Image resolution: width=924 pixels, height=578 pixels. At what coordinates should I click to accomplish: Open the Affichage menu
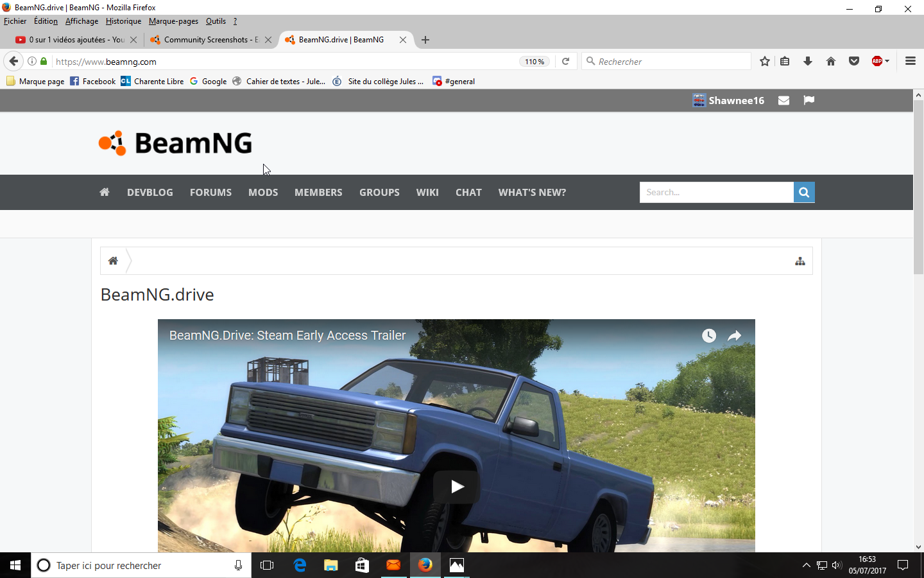pos(81,21)
